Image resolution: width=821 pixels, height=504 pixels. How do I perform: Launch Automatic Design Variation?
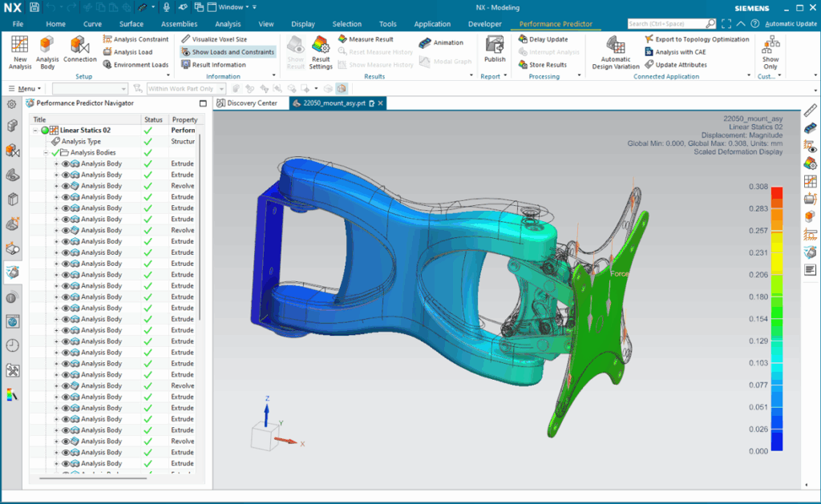(x=614, y=50)
